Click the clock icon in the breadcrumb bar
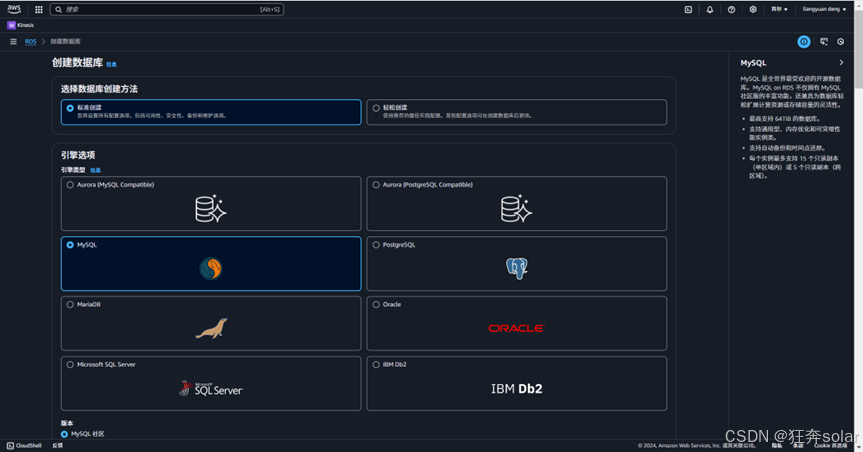863x452 pixels. click(x=840, y=41)
